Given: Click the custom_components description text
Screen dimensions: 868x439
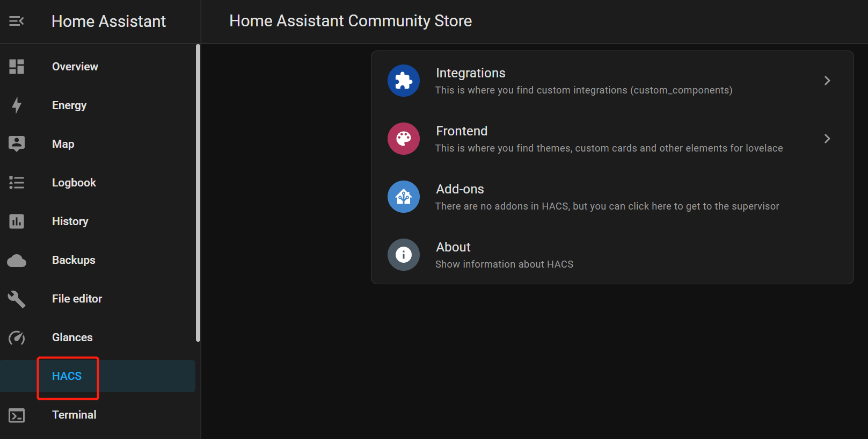Looking at the screenshot, I should 583,90.
